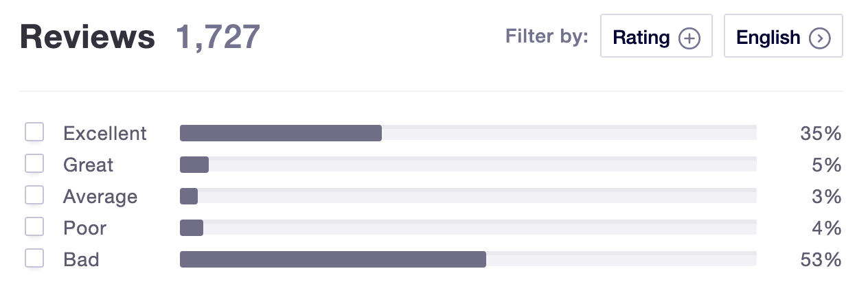Choose the Poor rating label

[x=85, y=228]
